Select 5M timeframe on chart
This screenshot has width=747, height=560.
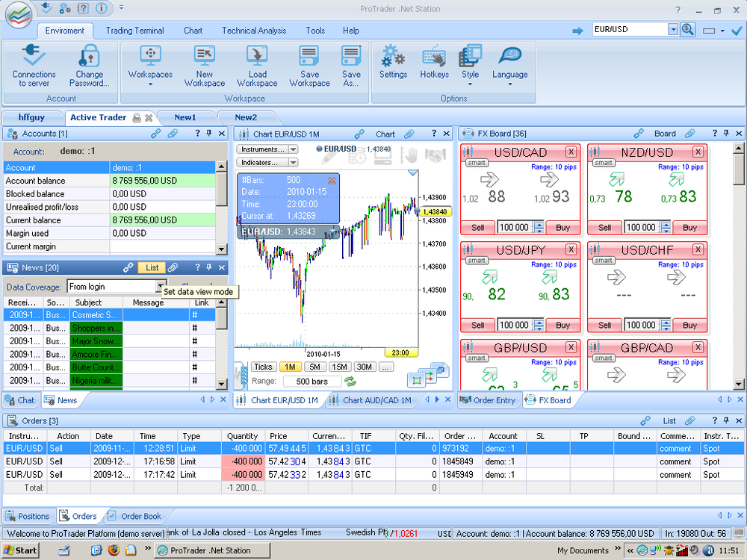click(314, 367)
